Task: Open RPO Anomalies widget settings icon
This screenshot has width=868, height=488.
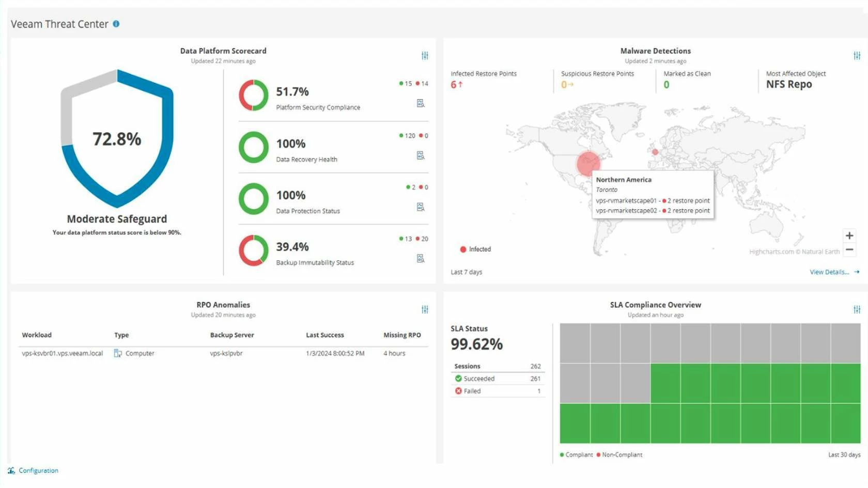Action: pyautogui.click(x=425, y=309)
